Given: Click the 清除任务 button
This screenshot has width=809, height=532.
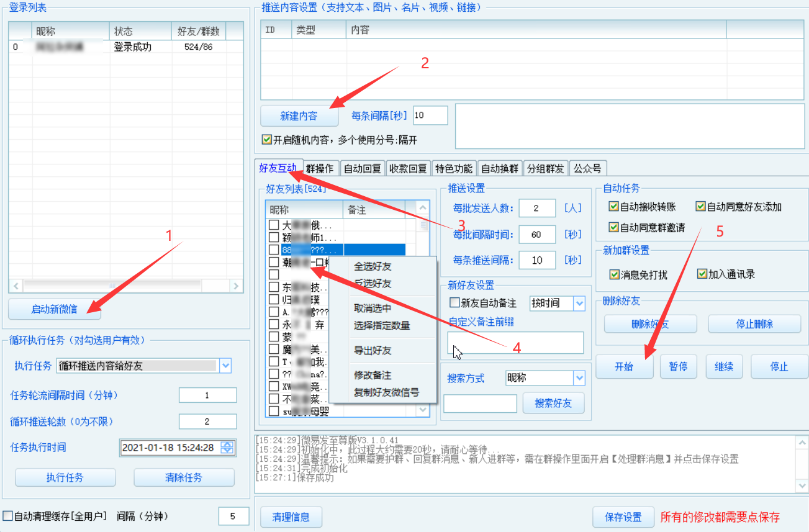Looking at the screenshot, I should (184, 477).
